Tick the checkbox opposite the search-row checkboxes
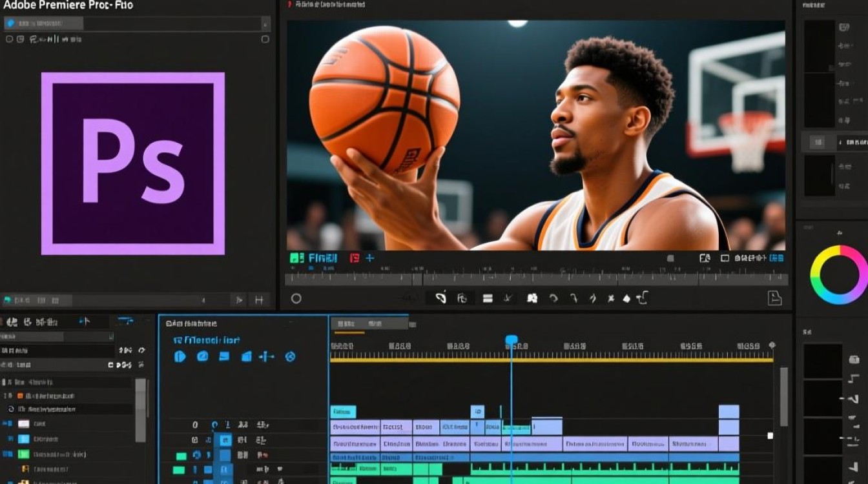The width and height of the screenshot is (868, 484). [x=265, y=39]
